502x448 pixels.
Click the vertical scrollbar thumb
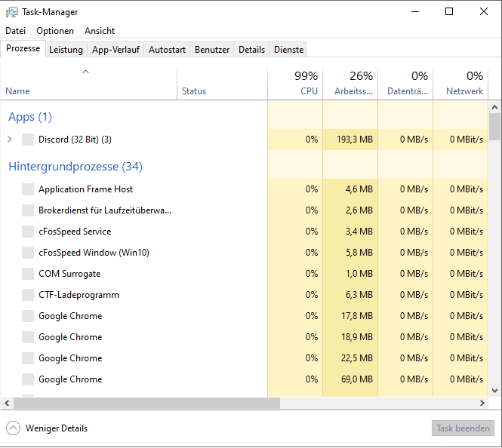(495, 127)
